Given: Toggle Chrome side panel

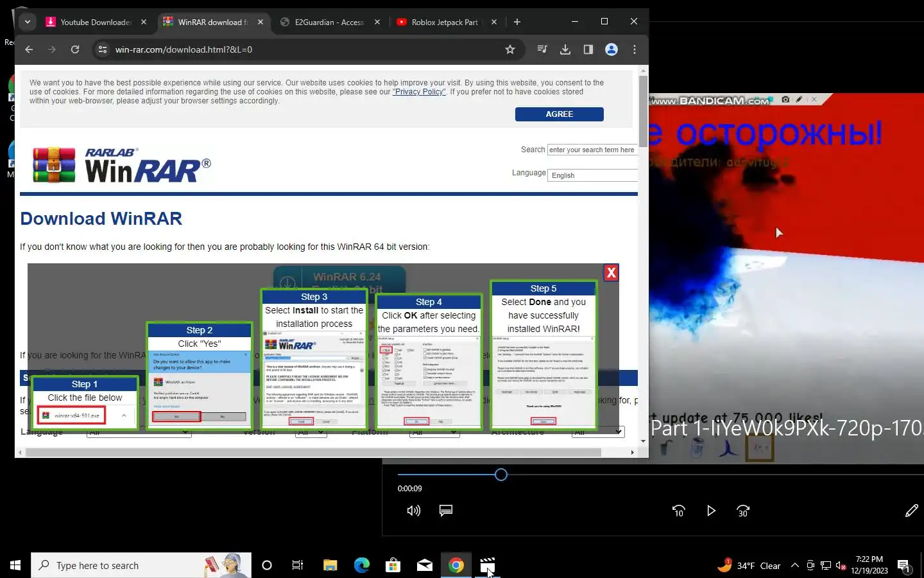Looking at the screenshot, I should 588,49.
